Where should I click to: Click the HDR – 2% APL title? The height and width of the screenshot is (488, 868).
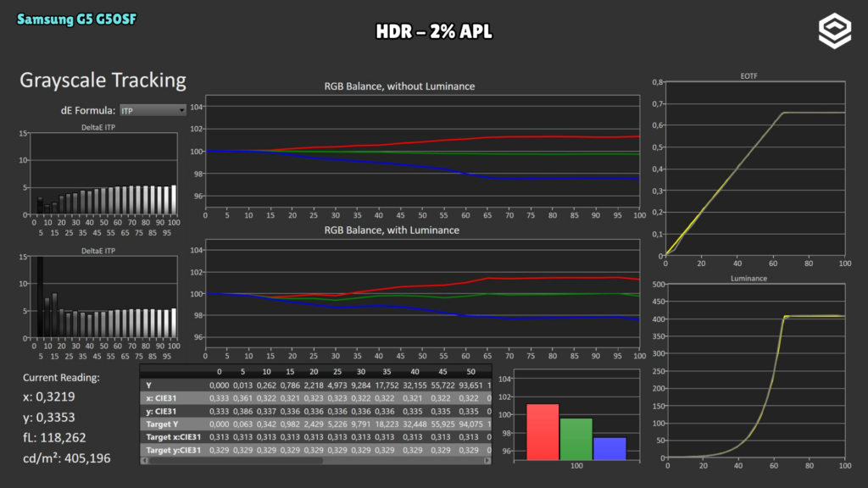(x=433, y=31)
